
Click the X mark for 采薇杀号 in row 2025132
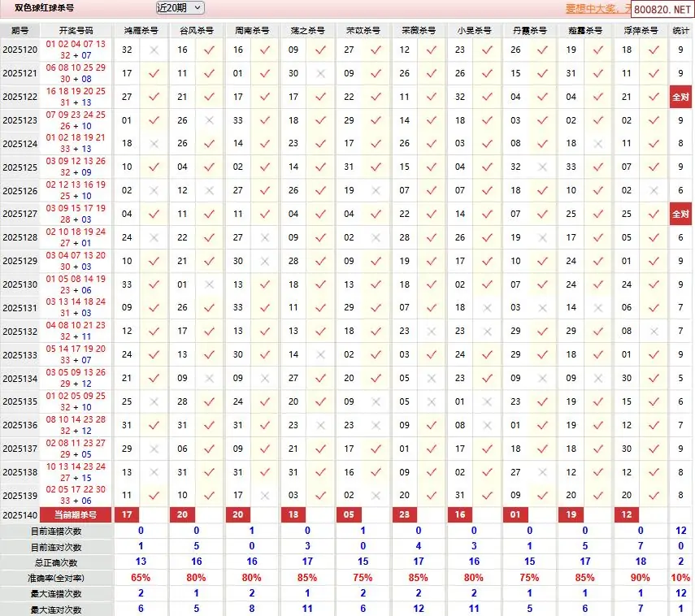(432, 331)
